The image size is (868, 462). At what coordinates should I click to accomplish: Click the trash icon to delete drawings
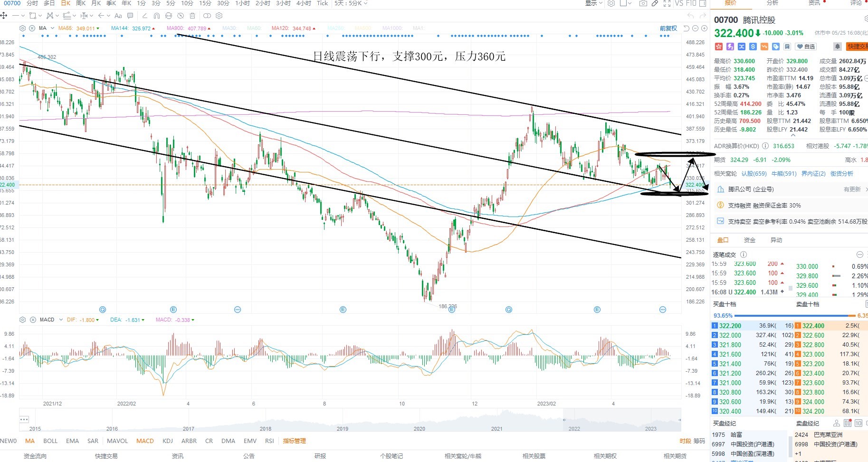pyautogui.click(x=192, y=16)
